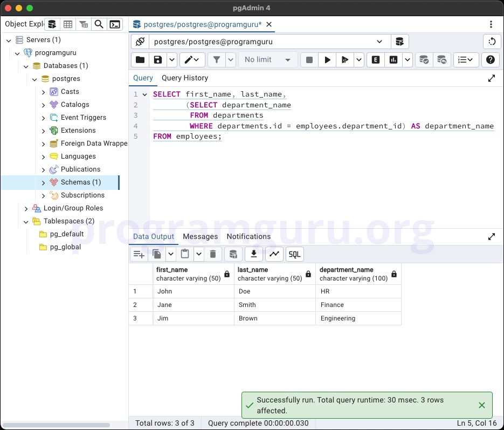Switch to the Query tab
This screenshot has width=504, height=430.
click(x=143, y=78)
